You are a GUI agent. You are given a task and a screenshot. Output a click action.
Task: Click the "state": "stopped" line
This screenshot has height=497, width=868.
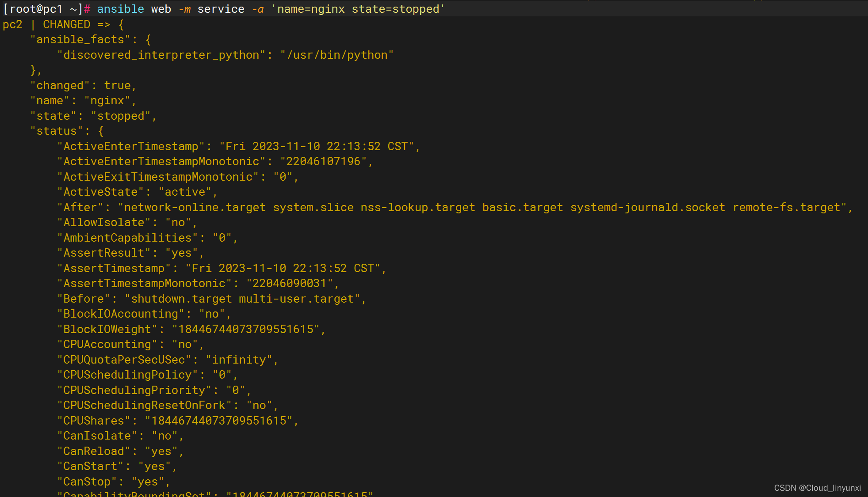tap(93, 116)
